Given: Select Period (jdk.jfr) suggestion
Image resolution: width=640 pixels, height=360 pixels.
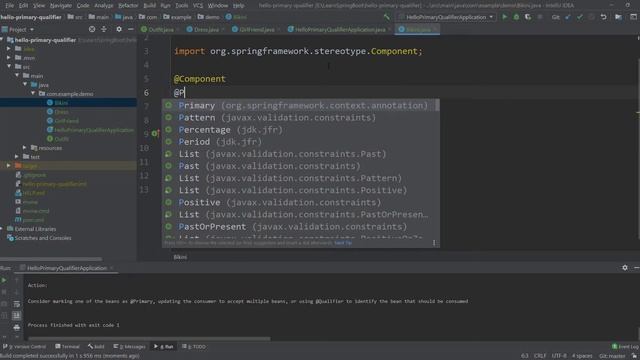Looking at the screenshot, I should tap(298, 142).
